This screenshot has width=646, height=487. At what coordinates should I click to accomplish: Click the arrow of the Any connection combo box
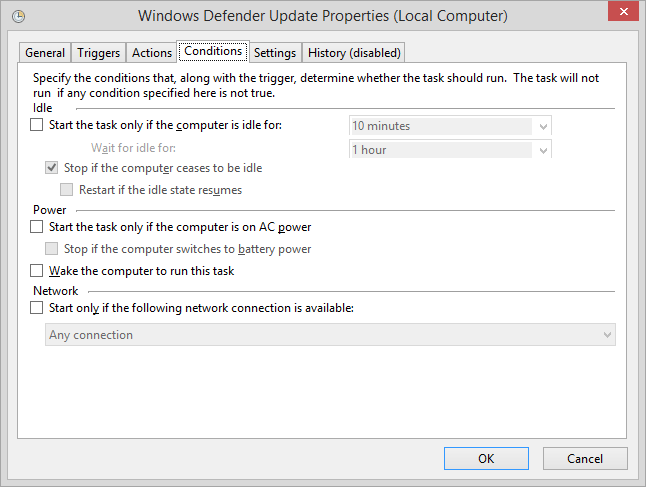click(607, 335)
